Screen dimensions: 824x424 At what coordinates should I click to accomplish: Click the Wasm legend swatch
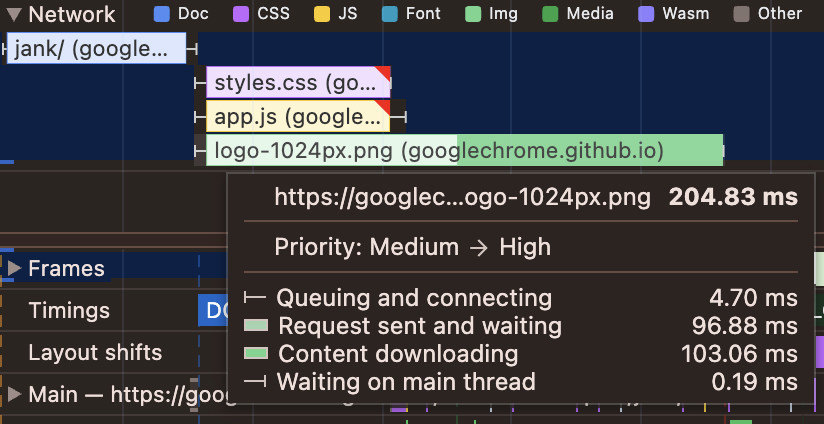(x=645, y=14)
